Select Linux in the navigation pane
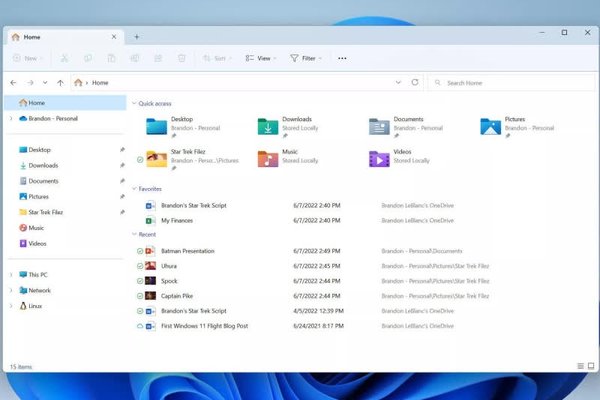Screen dimensions: 600x400 [65, 306]
